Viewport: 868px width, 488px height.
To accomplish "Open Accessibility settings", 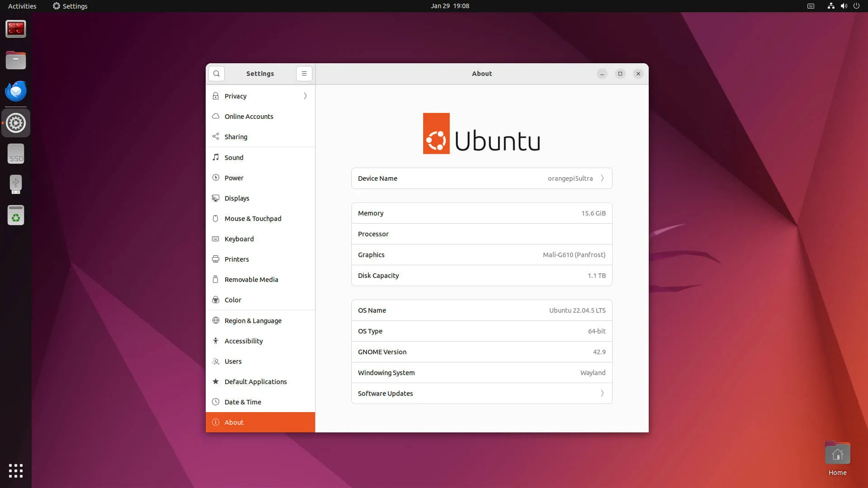I will (x=244, y=341).
